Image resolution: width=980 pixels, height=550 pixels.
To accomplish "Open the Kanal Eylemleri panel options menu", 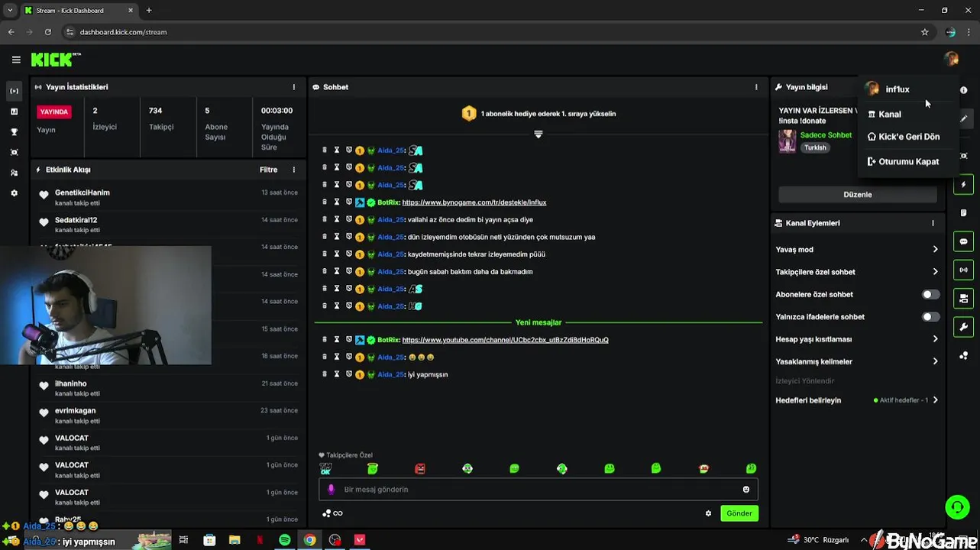I will pyautogui.click(x=933, y=223).
